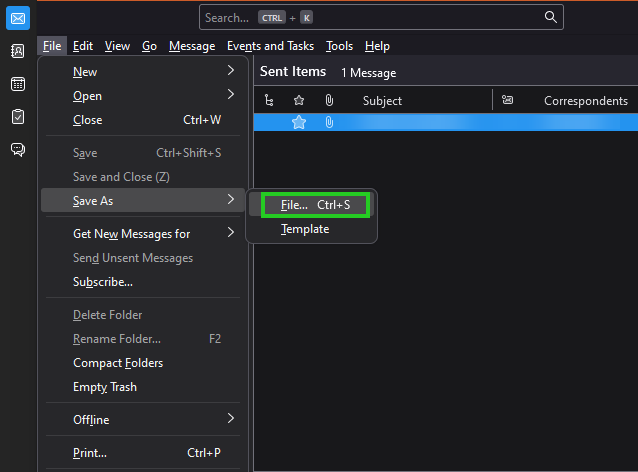
Task: Open the Chat sidebar icon
Action: click(x=18, y=150)
